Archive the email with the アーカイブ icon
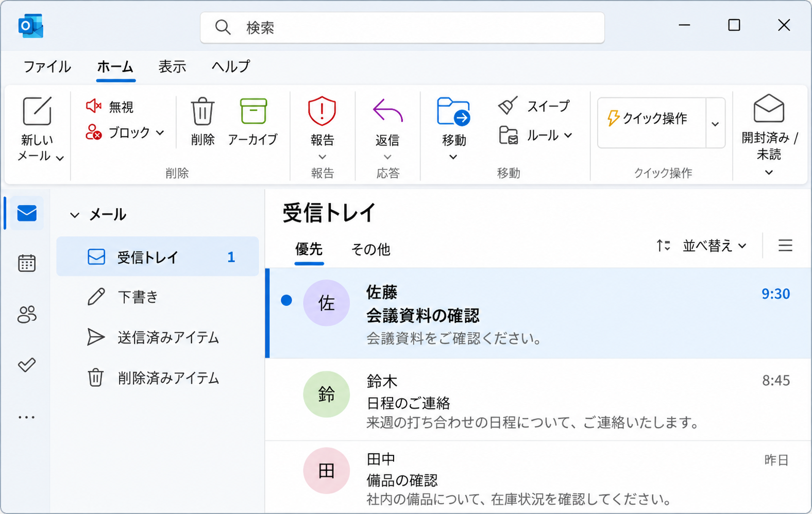This screenshot has width=812, height=514. pos(253,111)
